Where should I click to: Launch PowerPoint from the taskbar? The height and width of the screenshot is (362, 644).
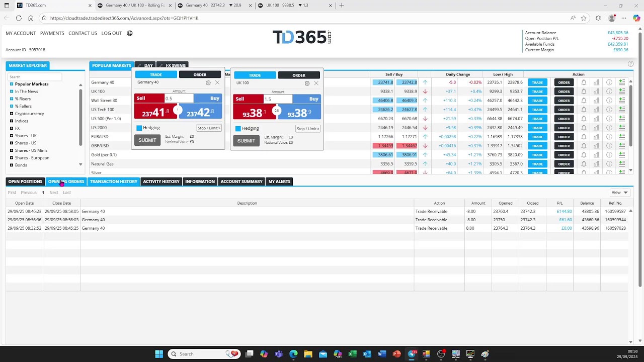(x=396, y=354)
